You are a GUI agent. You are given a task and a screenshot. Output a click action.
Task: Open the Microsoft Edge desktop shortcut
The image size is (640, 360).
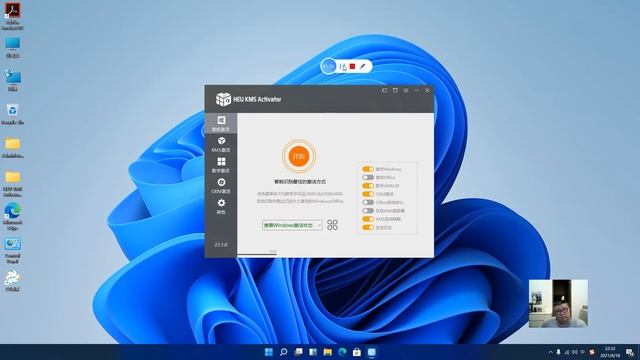coord(13,216)
